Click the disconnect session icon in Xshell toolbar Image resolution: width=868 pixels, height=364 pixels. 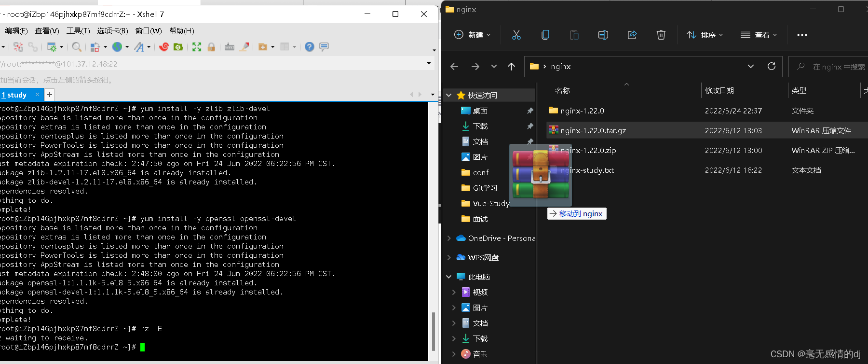(x=18, y=47)
